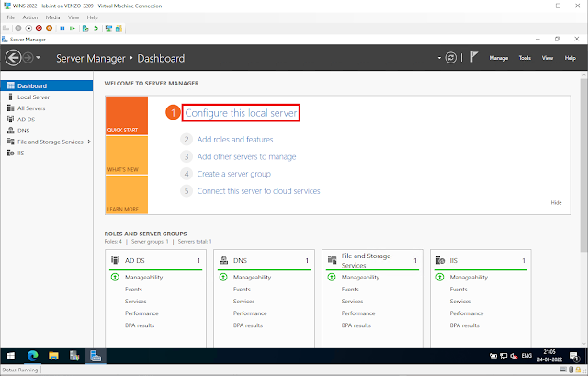Expand File and Storage Services chevron

coord(89,142)
